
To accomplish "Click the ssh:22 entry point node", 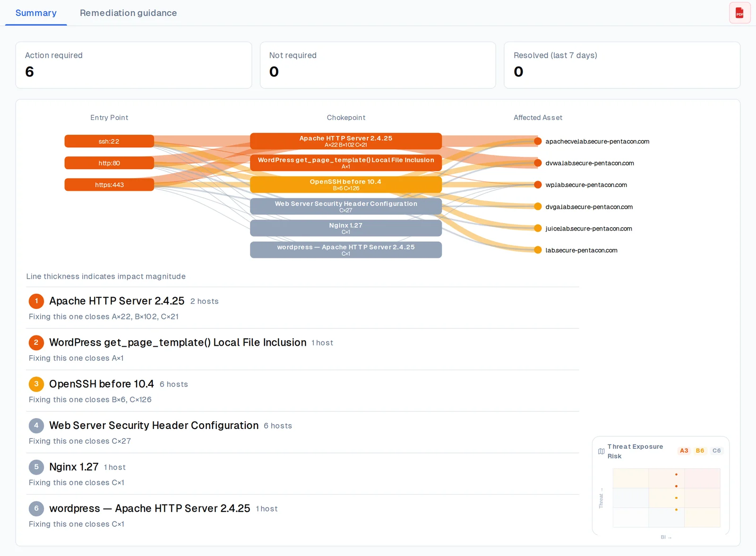I will tap(109, 141).
